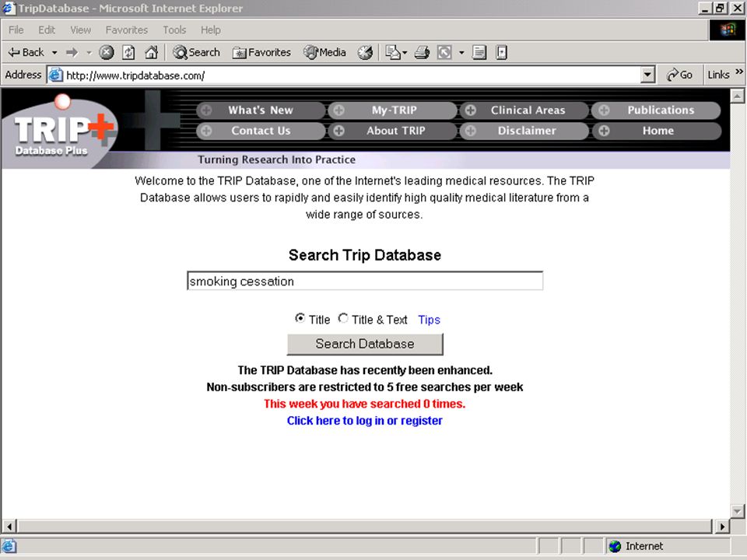The height and width of the screenshot is (560, 747).
Task: Open the Contact Us nav button
Action: pos(261,131)
